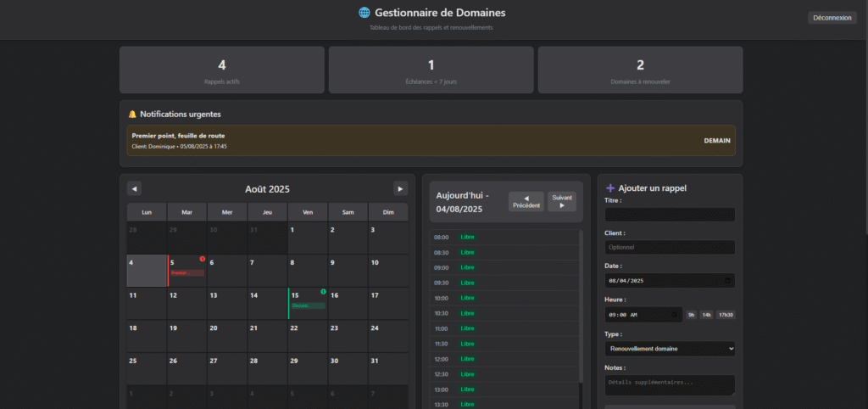The height and width of the screenshot is (409, 868).
Task: Click the 10:30 Libre time slot
Action: (504, 314)
